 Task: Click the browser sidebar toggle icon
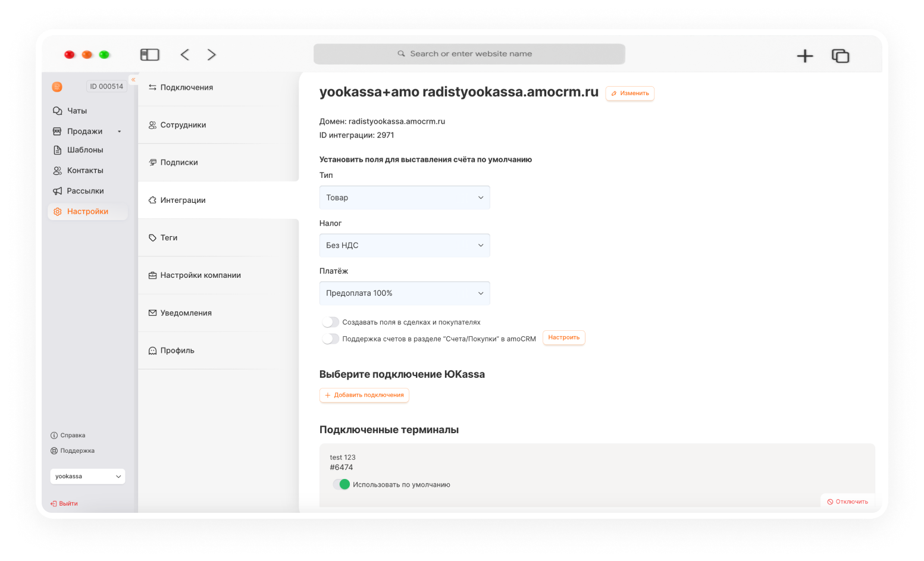pos(149,55)
